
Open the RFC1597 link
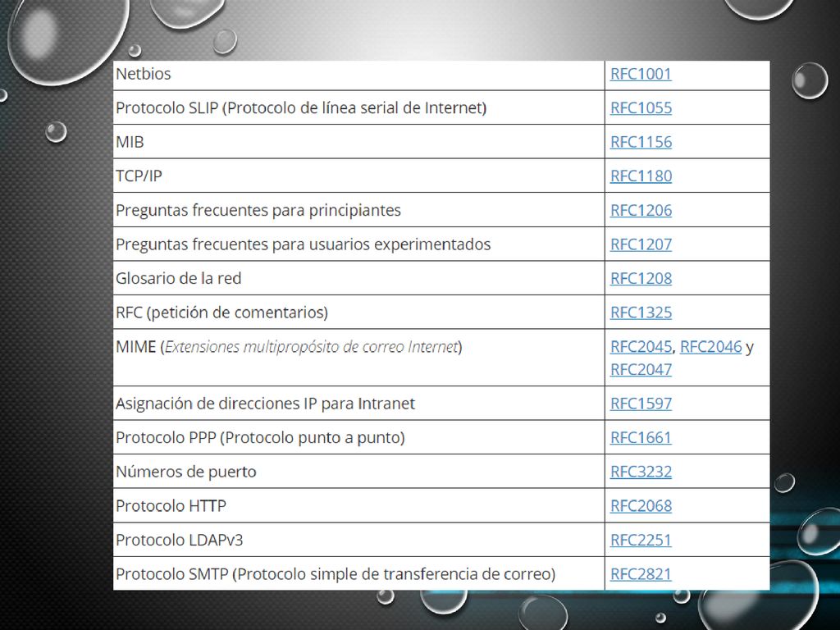[641, 404]
